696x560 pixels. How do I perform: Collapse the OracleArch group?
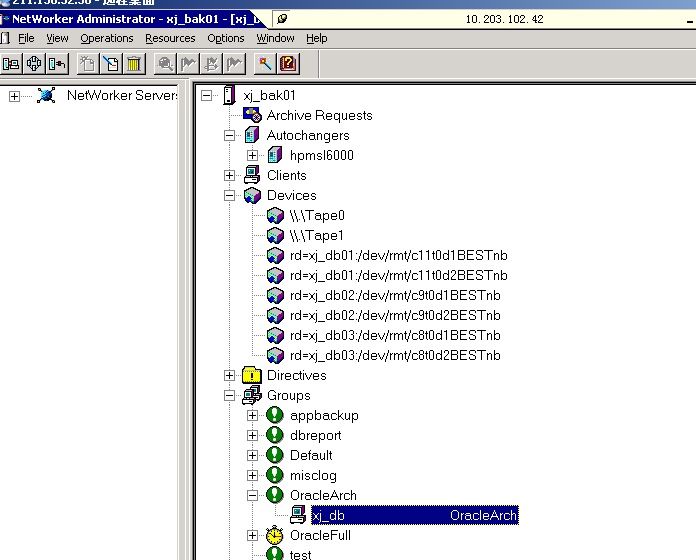click(x=253, y=495)
